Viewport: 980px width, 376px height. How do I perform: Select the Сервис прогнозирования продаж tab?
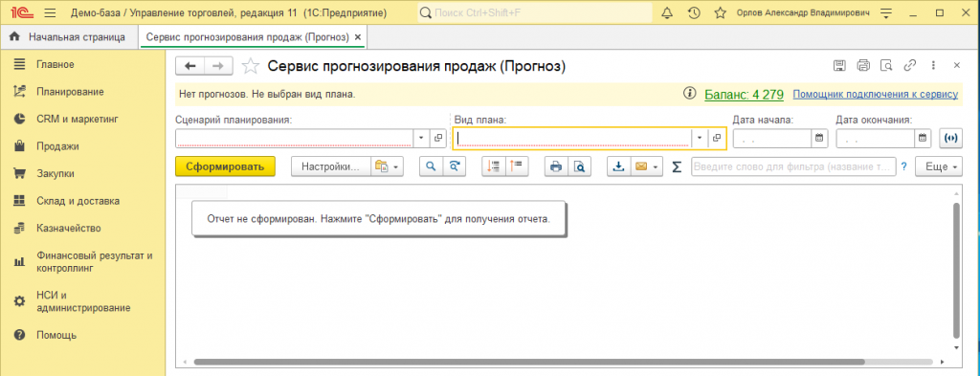tap(248, 37)
